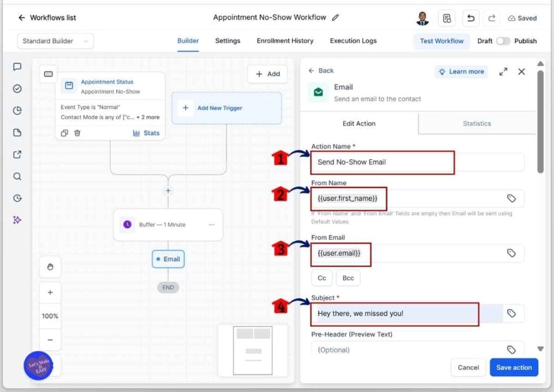Click the scrollbar down arrow
The width and height of the screenshot is (554, 392).
540,349
